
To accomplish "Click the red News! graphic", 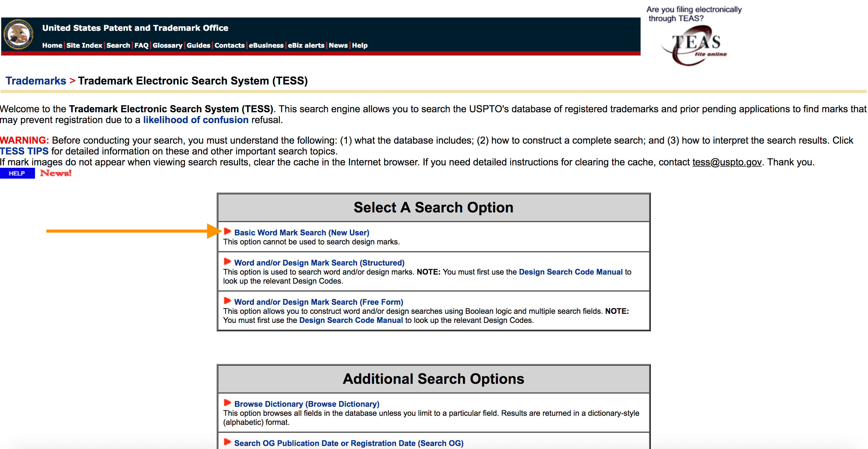I will coord(55,173).
